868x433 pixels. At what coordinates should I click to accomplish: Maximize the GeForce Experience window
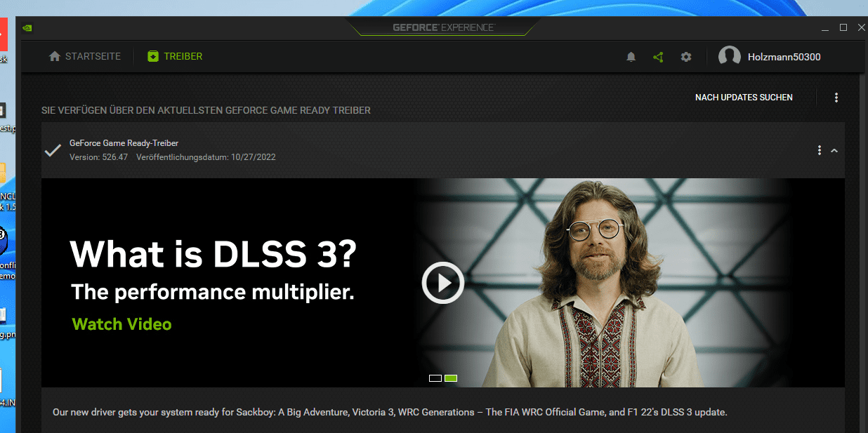tap(843, 28)
